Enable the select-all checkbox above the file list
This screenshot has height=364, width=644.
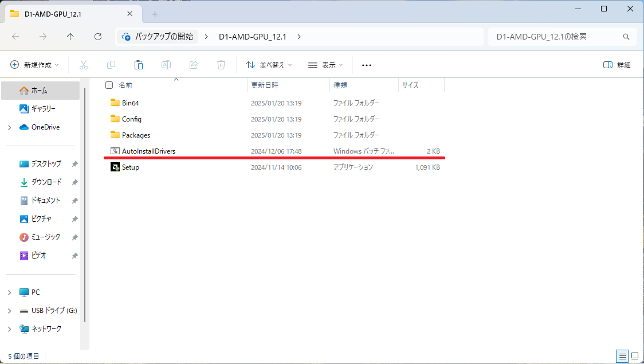click(109, 85)
